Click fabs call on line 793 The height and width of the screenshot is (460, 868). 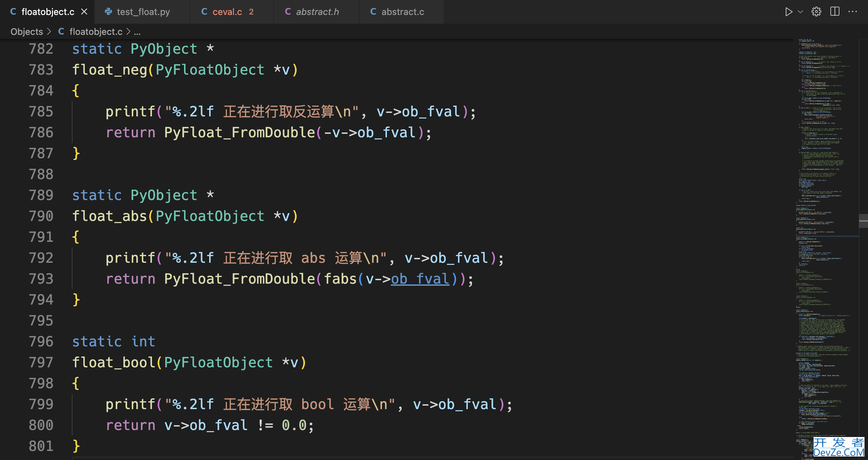tap(340, 279)
